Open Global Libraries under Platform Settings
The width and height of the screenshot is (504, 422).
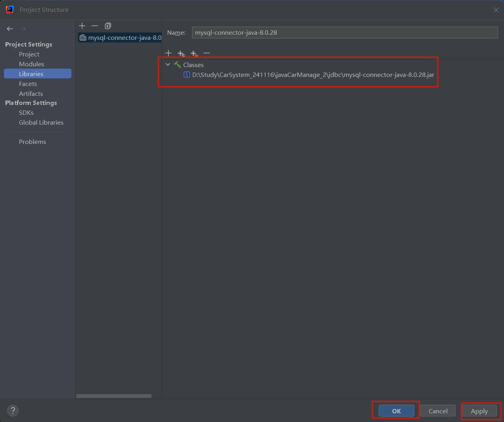click(x=41, y=122)
